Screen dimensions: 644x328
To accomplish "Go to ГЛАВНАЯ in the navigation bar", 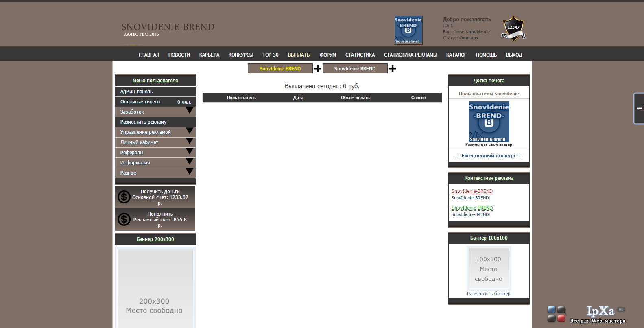I will pos(149,55).
